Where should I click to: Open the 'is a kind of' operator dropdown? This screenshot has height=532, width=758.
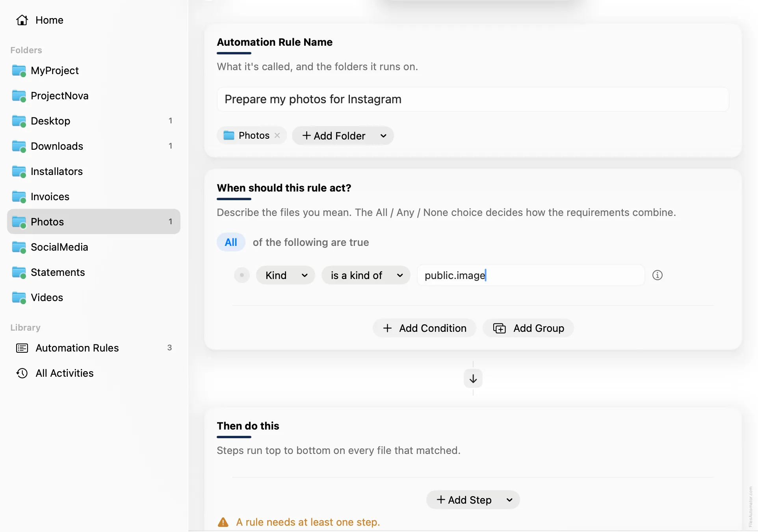tap(366, 275)
